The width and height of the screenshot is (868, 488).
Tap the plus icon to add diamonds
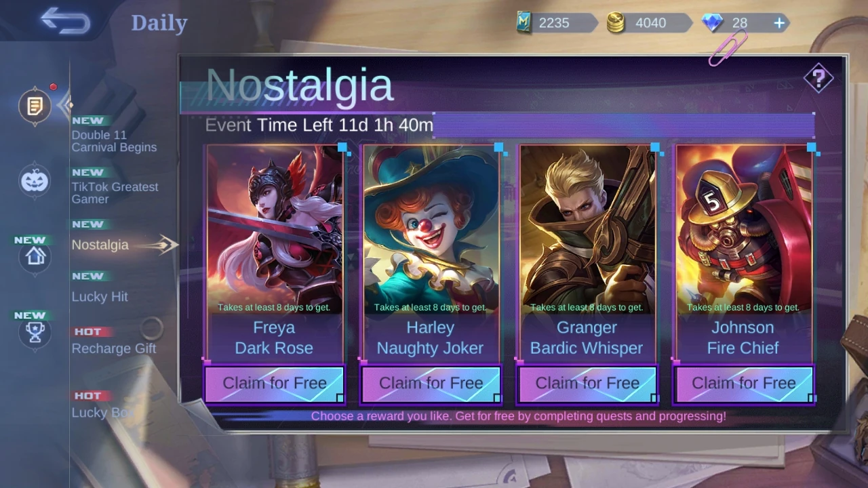[x=779, y=23]
